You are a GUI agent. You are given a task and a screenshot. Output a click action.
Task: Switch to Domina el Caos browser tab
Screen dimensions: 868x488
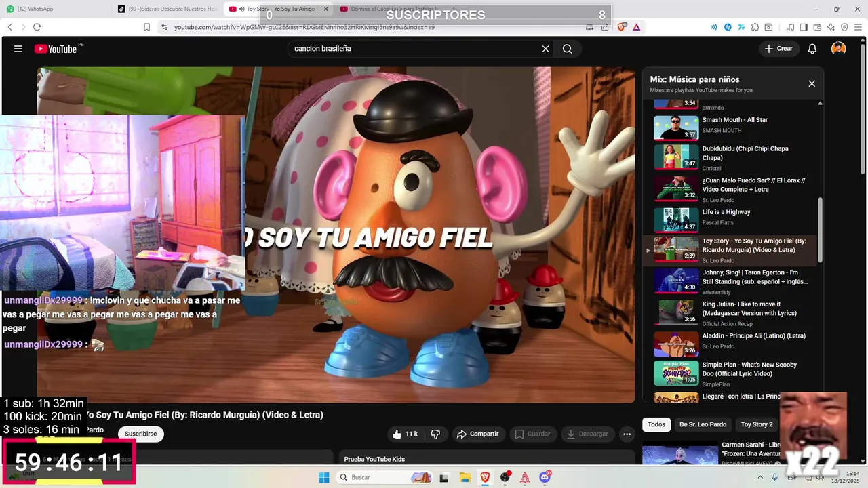389,9
